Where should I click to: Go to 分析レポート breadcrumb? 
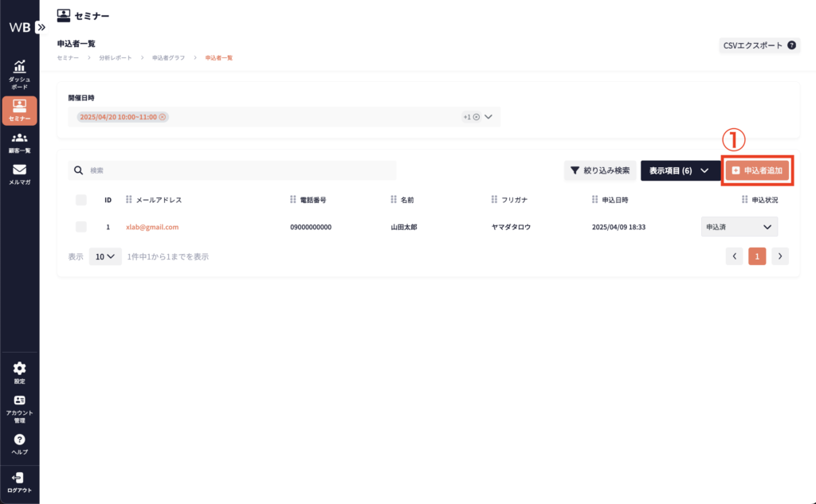pos(116,58)
